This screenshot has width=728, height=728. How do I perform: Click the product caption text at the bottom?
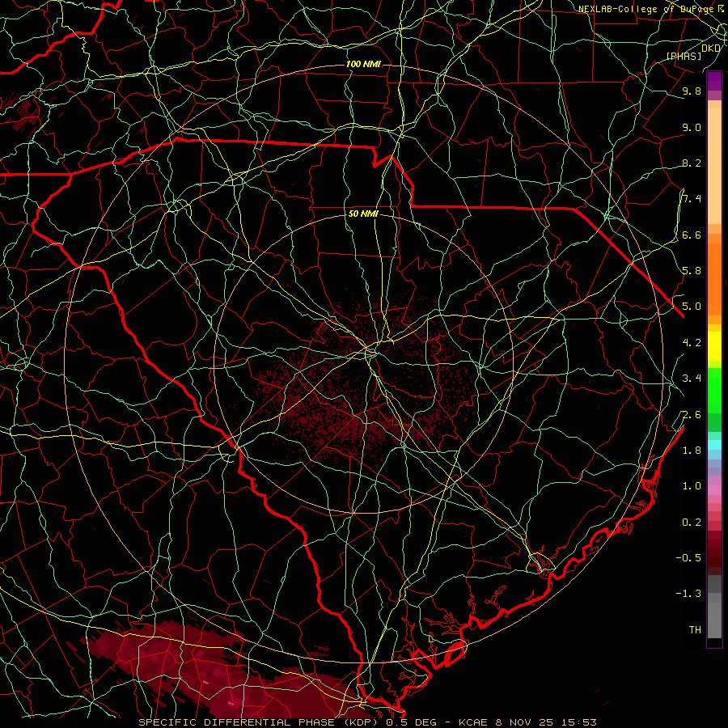pos(368,722)
